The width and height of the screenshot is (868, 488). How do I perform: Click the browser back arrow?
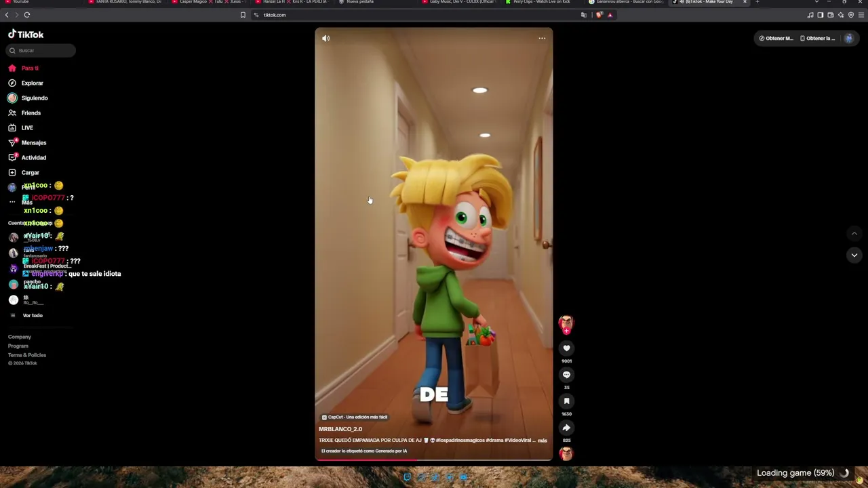(7, 15)
